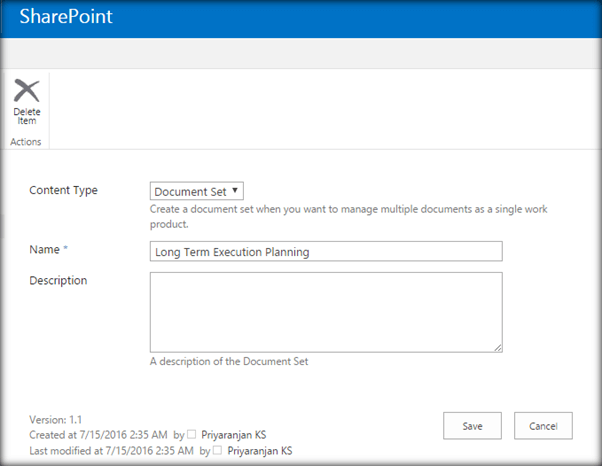Click presence box next to Created by name
Viewport: 602px width, 466px height.
(191, 434)
